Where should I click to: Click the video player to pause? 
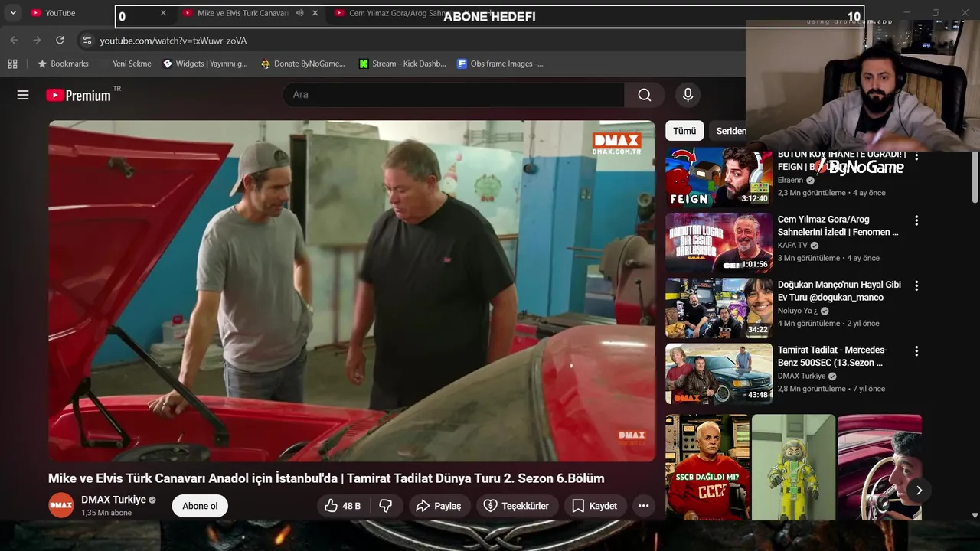pyautogui.click(x=351, y=291)
